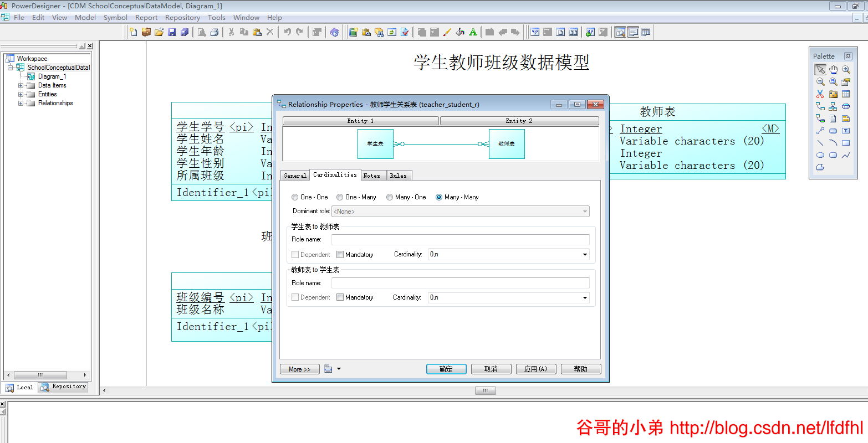
Task: Expand the Data Items tree folder
Action: (21, 85)
